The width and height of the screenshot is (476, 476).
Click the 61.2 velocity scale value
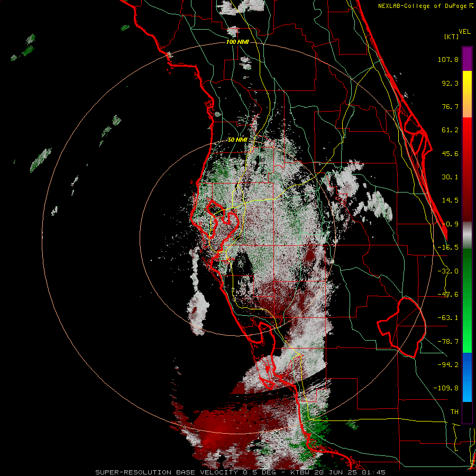point(450,130)
